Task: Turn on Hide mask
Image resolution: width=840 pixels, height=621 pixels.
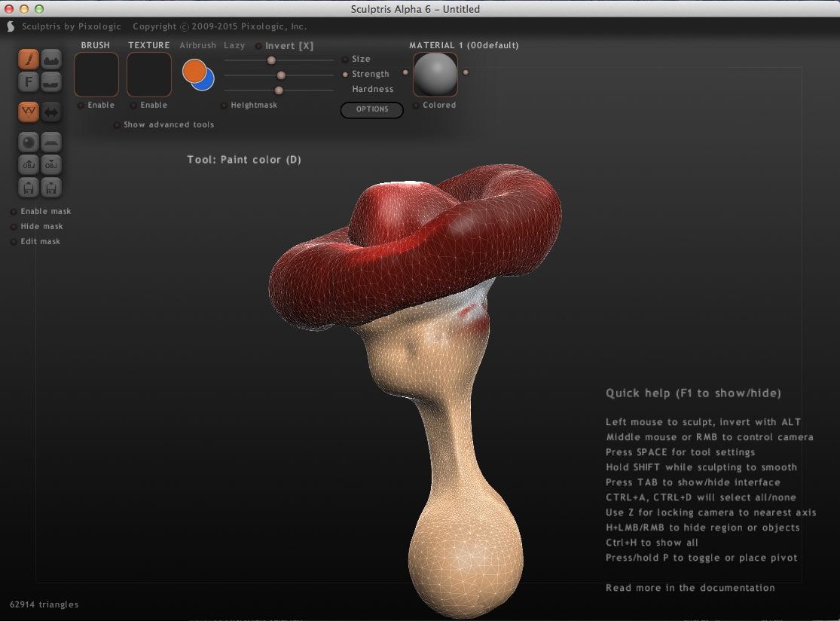Action: [14, 227]
